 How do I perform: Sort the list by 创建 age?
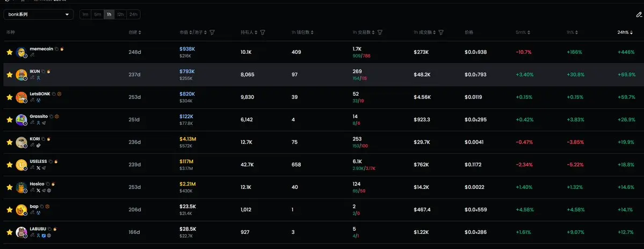(135, 32)
